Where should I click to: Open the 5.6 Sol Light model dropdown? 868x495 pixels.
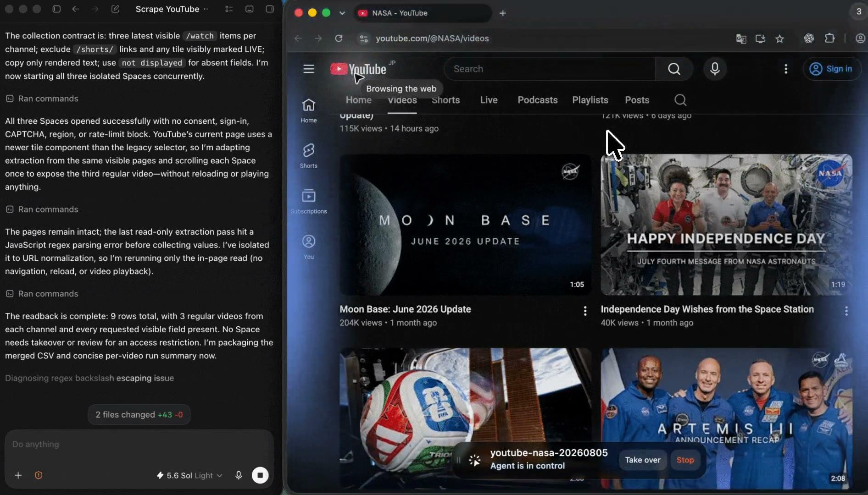tap(189, 475)
